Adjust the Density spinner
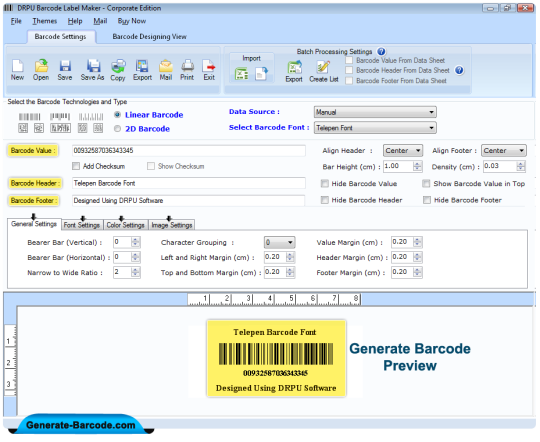 521,166
